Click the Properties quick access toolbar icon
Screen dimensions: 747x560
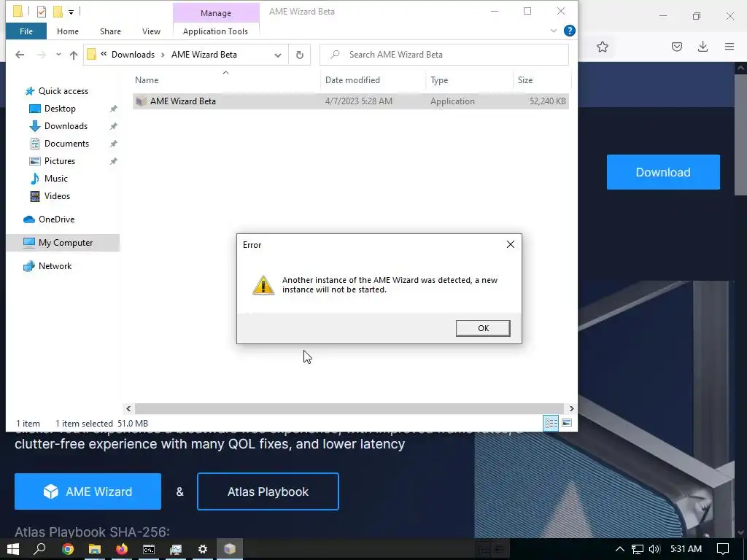click(42, 12)
